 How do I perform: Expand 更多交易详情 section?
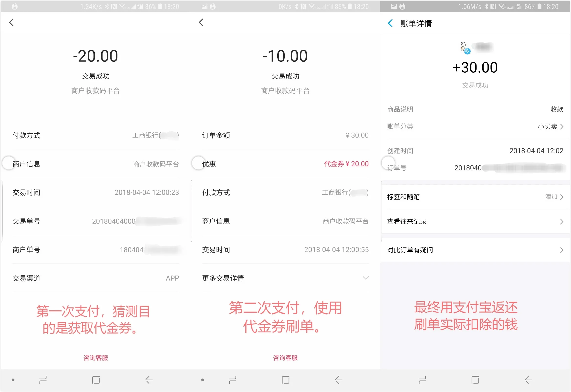click(365, 278)
